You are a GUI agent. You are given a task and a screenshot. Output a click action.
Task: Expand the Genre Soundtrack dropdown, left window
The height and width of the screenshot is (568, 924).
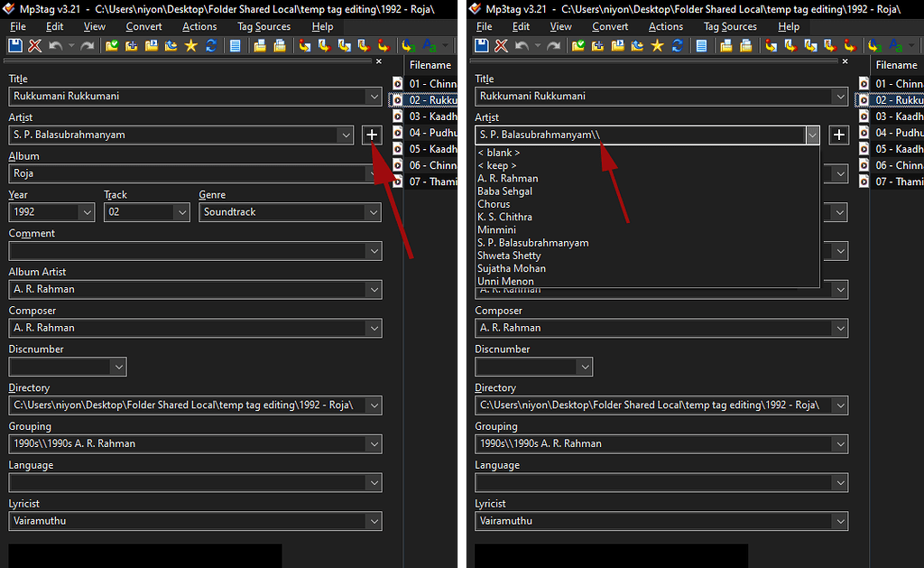(x=374, y=212)
